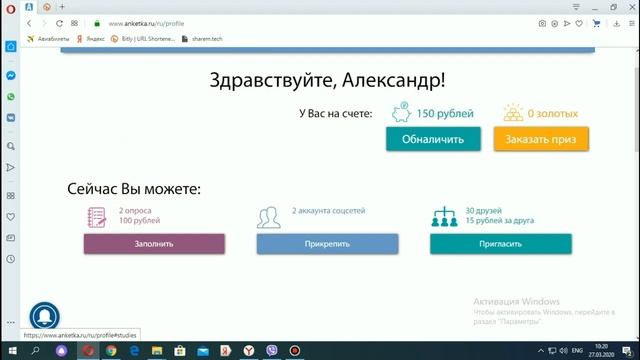Click the Заполнить button
640x360 pixels.
[154, 244]
